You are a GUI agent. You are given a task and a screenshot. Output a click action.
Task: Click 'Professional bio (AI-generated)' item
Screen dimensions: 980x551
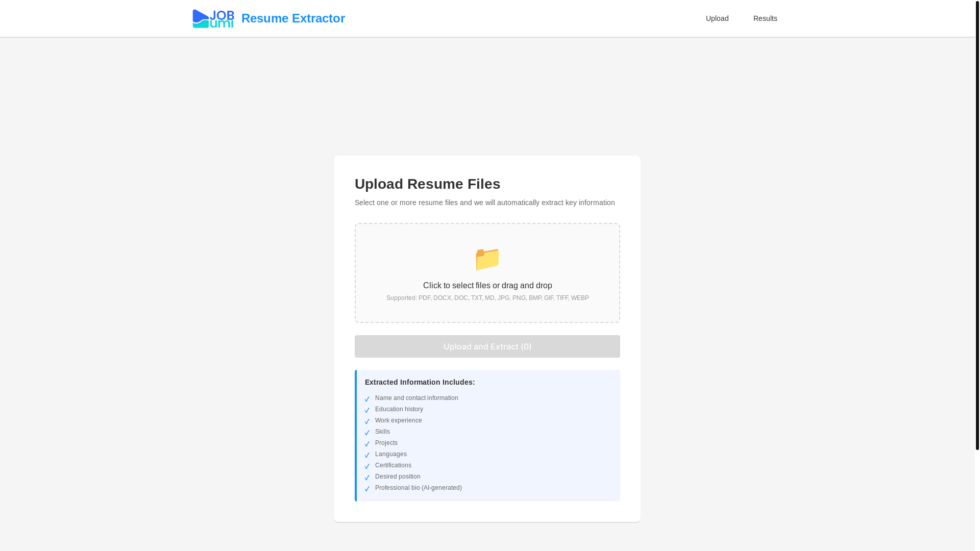419,488
